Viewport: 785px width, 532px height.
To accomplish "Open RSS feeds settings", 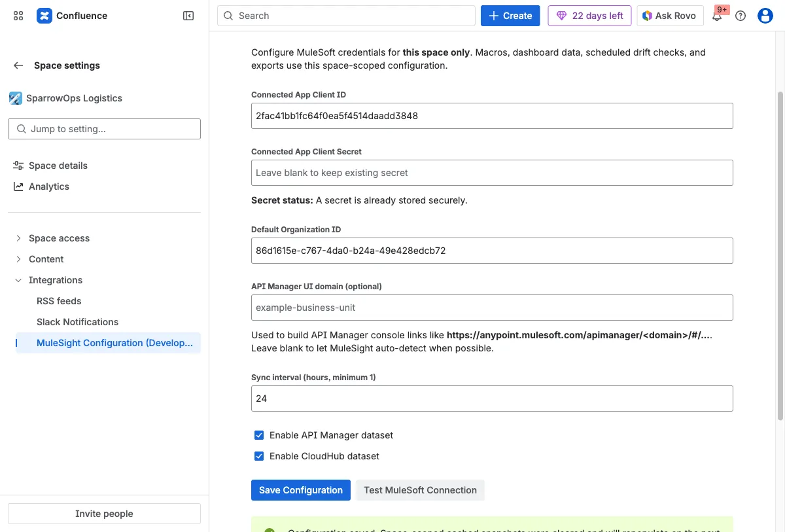I will [x=59, y=301].
